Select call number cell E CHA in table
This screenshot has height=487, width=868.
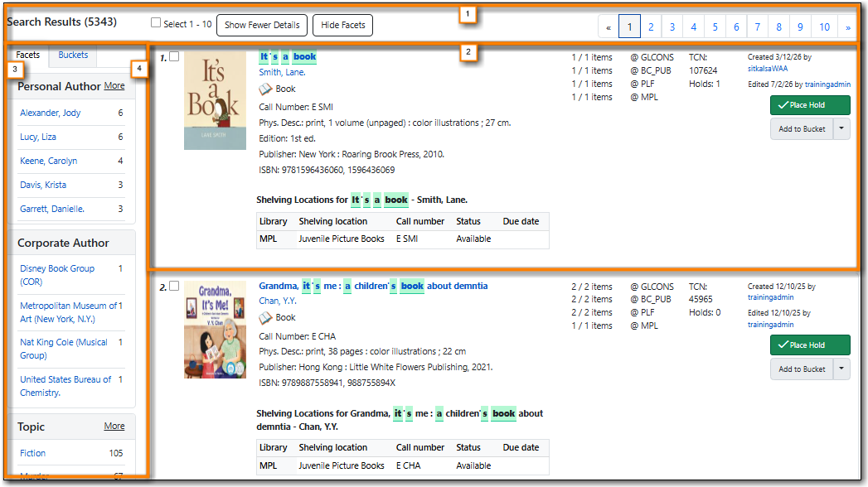(409, 465)
